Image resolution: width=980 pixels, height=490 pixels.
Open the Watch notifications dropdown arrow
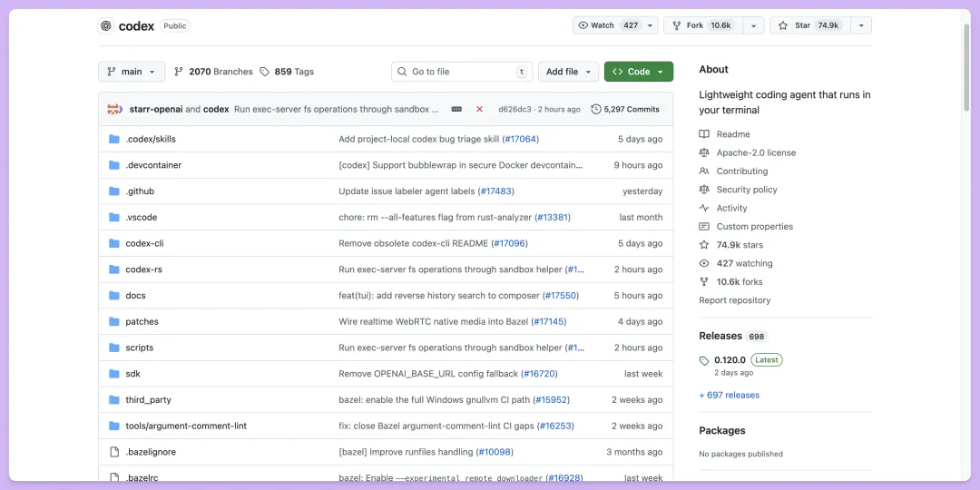650,25
